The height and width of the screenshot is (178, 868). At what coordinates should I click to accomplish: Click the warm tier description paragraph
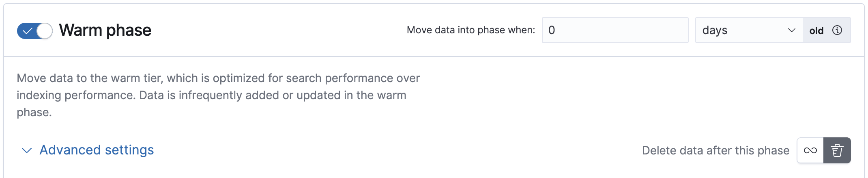click(x=218, y=78)
